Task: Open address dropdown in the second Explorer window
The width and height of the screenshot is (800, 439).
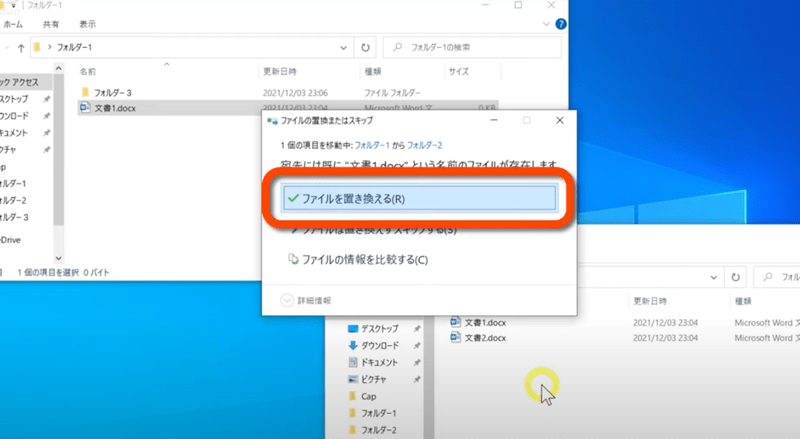Action: click(x=713, y=277)
